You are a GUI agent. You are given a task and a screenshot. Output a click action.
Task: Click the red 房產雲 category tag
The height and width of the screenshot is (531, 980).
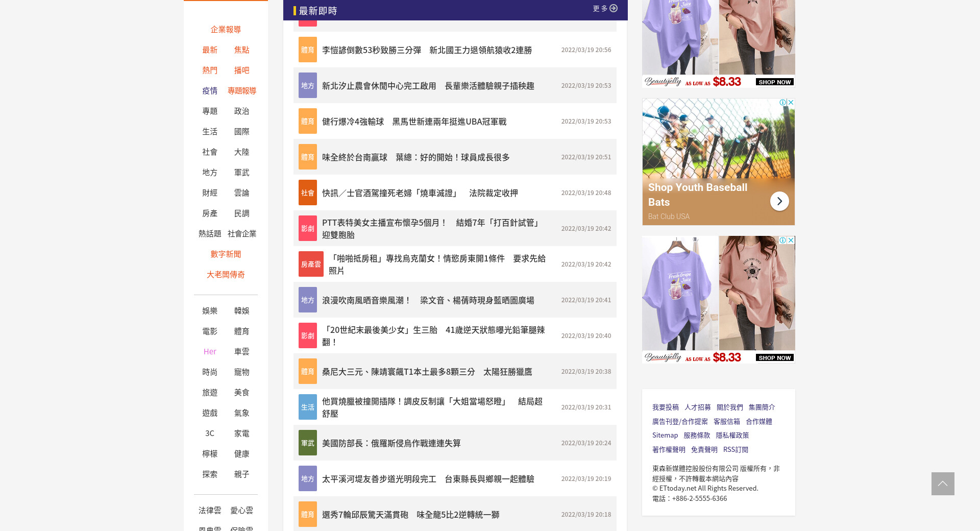point(310,264)
